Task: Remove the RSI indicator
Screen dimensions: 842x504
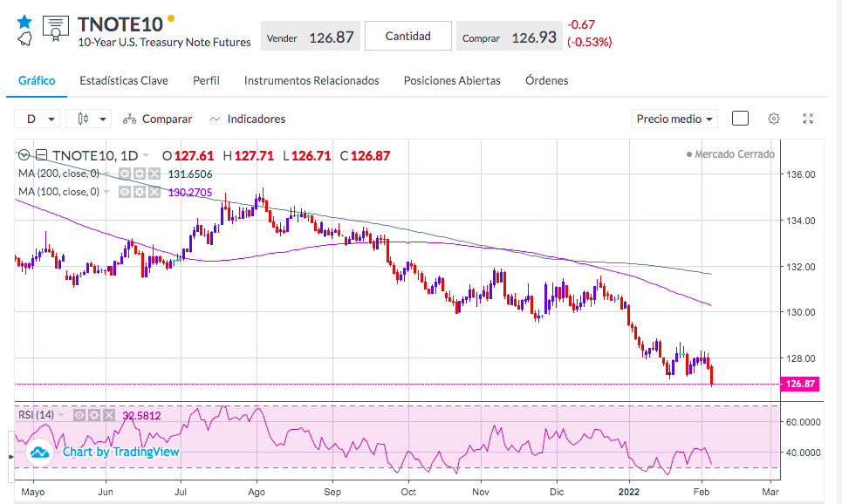Action: pos(109,415)
